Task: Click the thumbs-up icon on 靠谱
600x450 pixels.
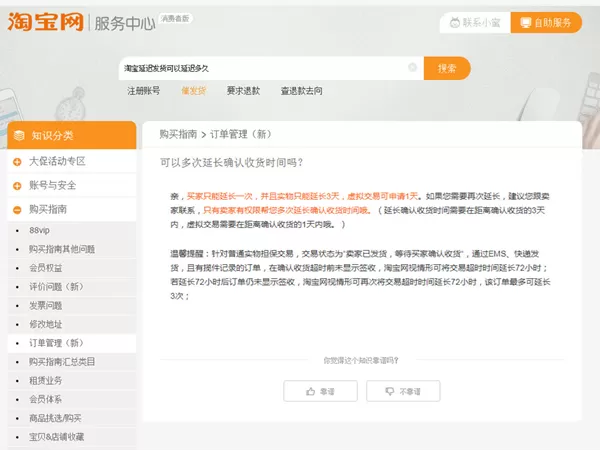Action: click(310, 391)
